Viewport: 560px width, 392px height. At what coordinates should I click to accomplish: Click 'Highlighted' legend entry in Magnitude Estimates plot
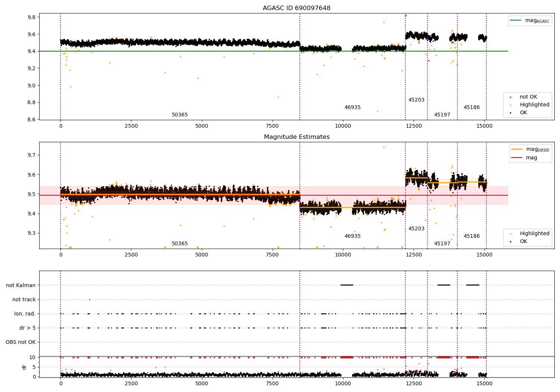click(x=530, y=233)
